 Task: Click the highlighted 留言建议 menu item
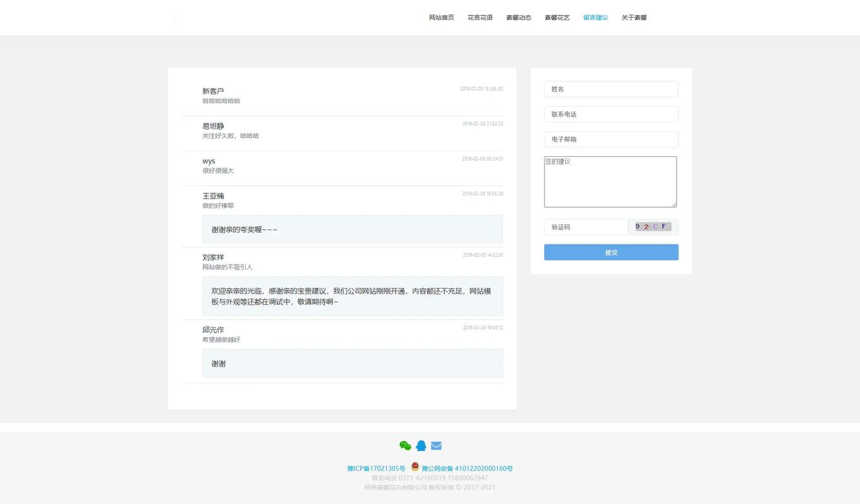click(x=595, y=17)
